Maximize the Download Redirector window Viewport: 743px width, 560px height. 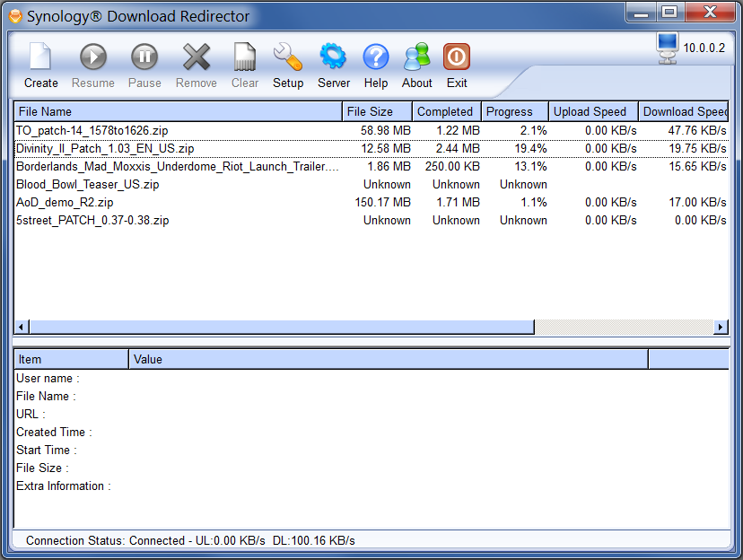coord(669,13)
